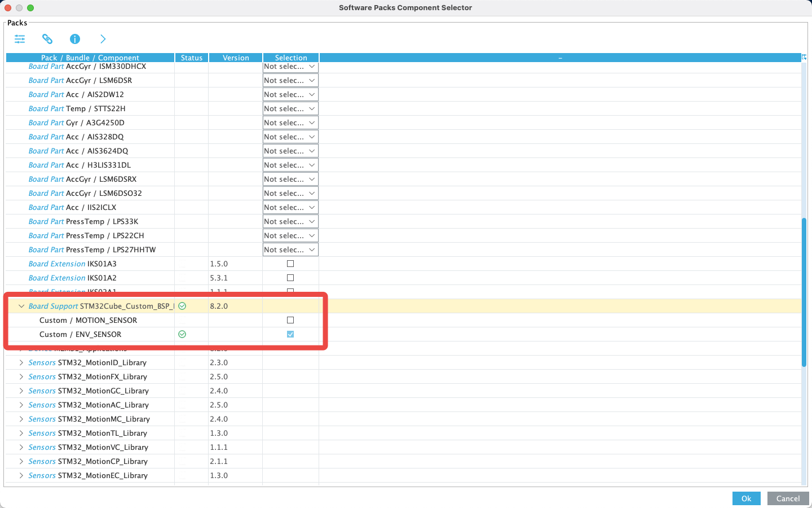
Task: Expand Sensors STM32_MotionGC_Library node
Action: point(21,391)
